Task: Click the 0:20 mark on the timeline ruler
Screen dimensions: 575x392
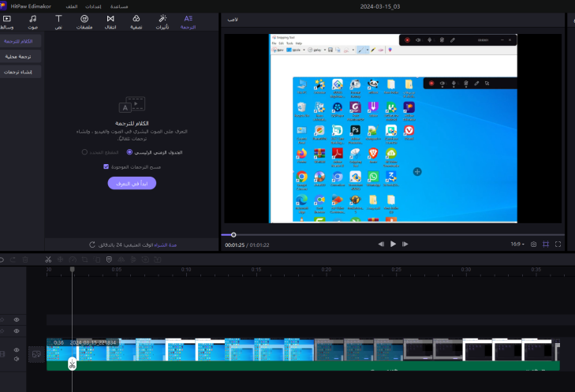Action: pyautogui.click(x=327, y=270)
